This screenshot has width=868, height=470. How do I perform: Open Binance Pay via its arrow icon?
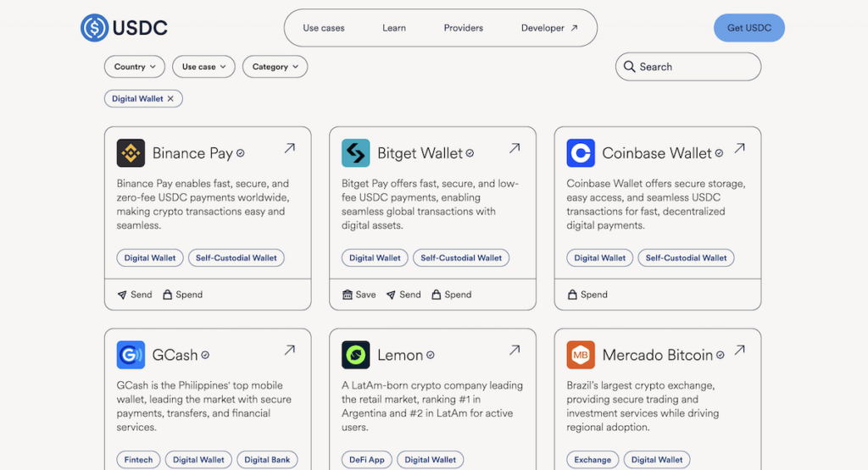pos(290,148)
